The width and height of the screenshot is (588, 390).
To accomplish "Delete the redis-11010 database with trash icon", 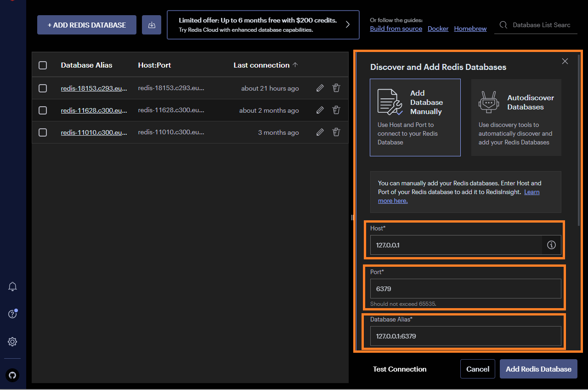I will click(336, 132).
